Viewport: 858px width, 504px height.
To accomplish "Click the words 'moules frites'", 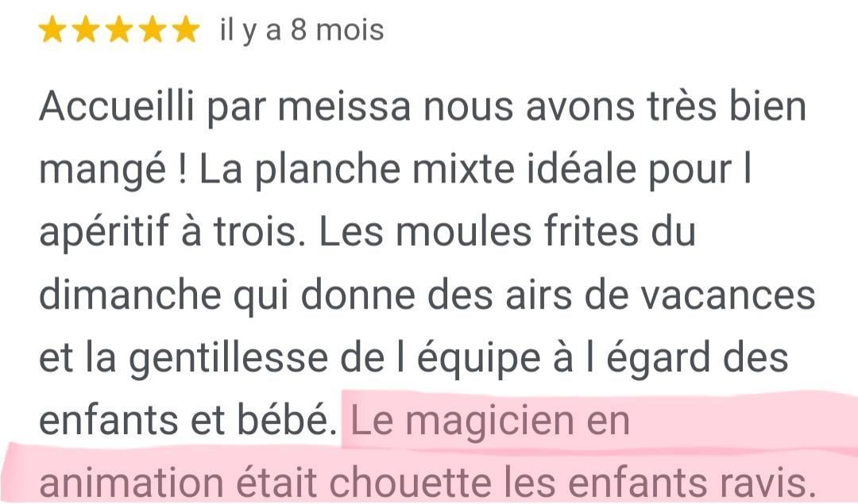I will [516, 232].
